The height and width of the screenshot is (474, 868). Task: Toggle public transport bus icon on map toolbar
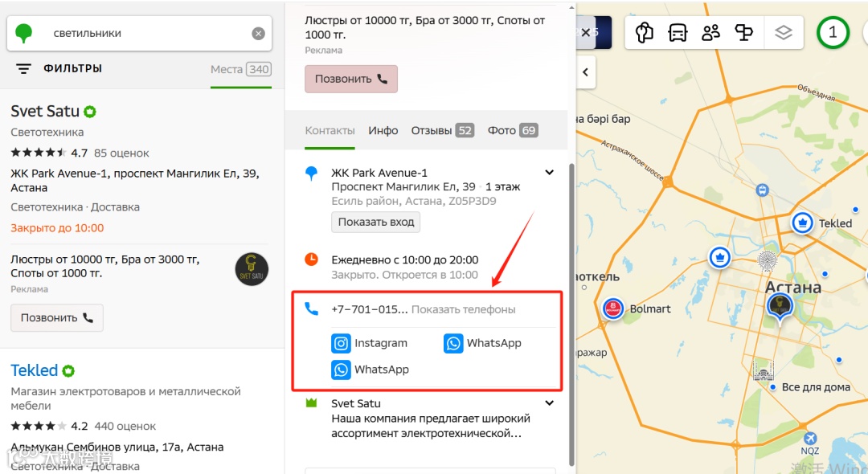click(678, 33)
